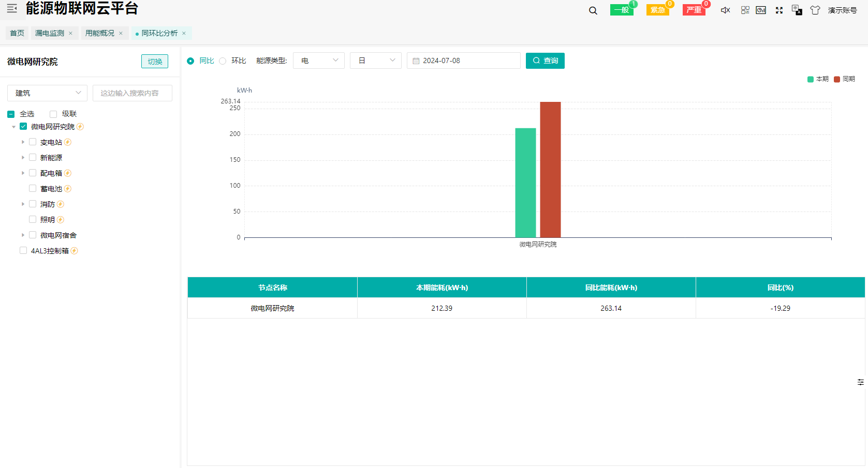Click the 查询 query button

pyautogui.click(x=545, y=61)
